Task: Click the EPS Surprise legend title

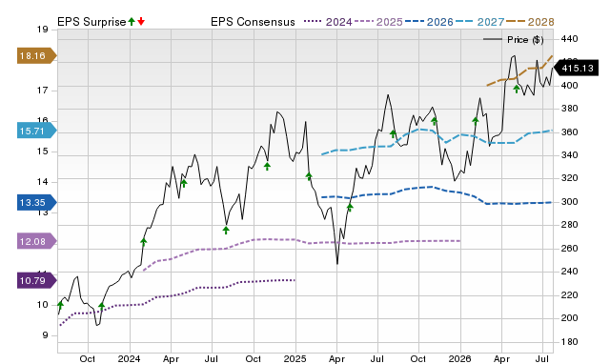Action: click(x=91, y=22)
